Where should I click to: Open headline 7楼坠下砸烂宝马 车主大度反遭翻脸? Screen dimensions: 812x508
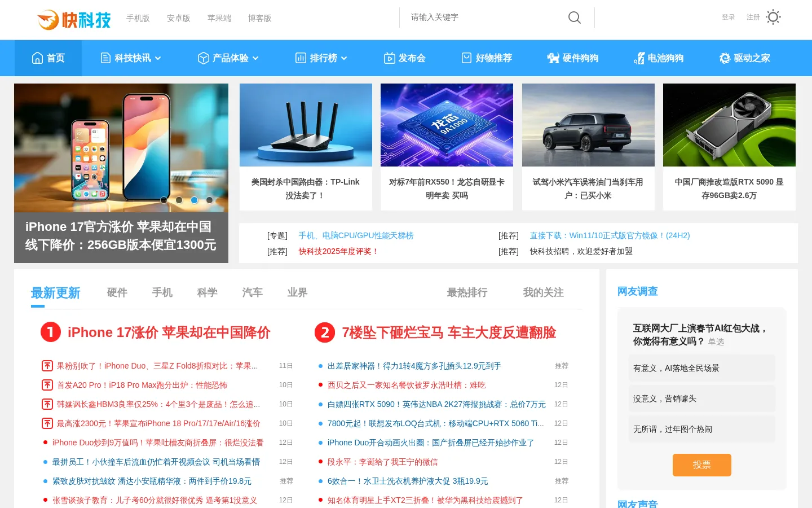[449, 332]
